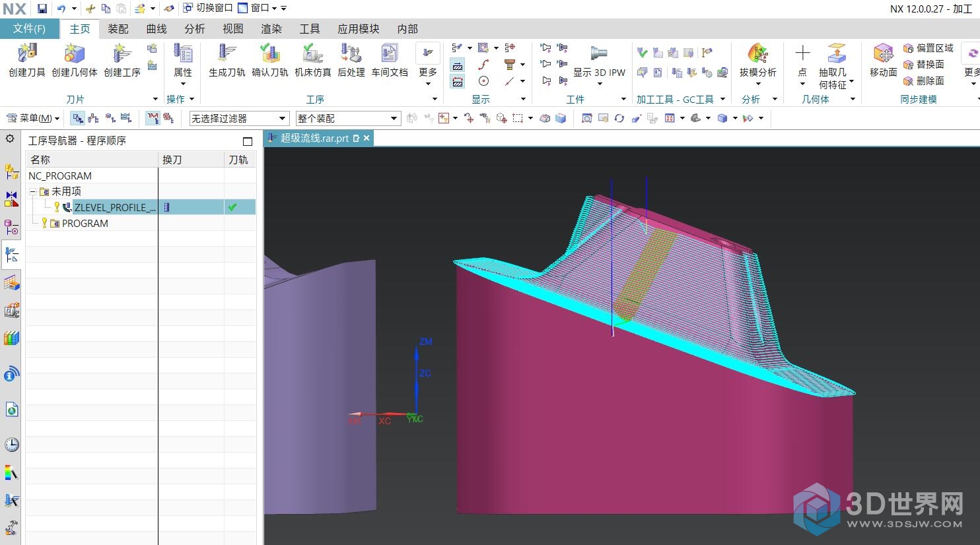Expand the 属性 dropdown arrow
Image resolution: width=980 pixels, height=545 pixels.
point(183,84)
